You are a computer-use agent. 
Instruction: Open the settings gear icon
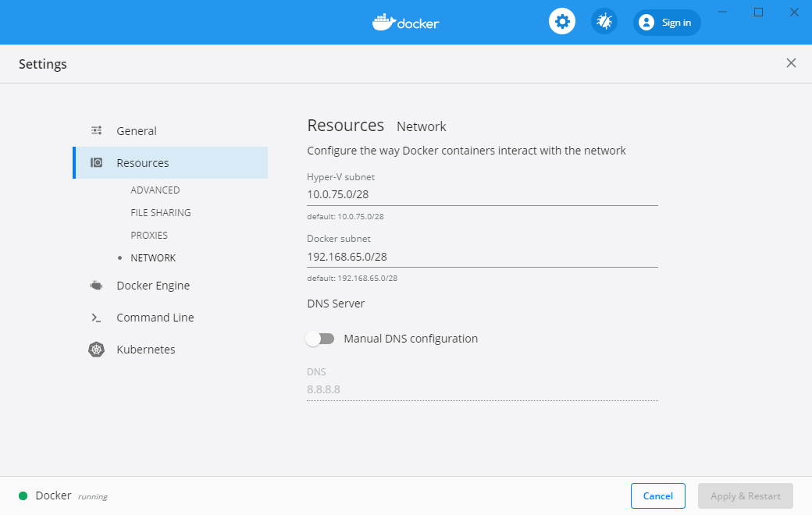(x=562, y=22)
